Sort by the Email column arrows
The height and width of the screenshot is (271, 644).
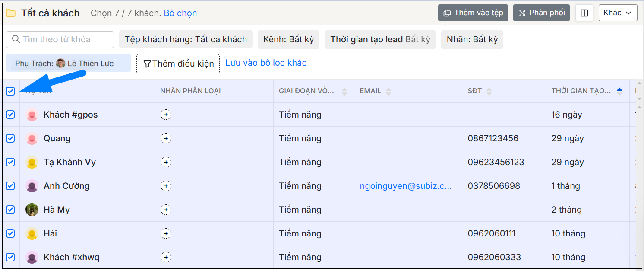[x=388, y=91]
